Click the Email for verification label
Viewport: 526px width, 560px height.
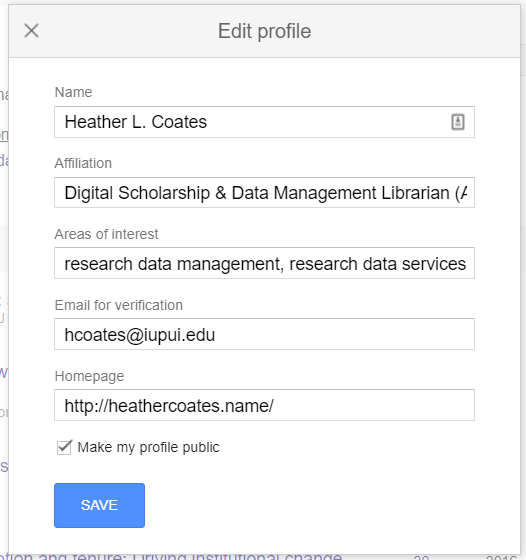(x=119, y=305)
